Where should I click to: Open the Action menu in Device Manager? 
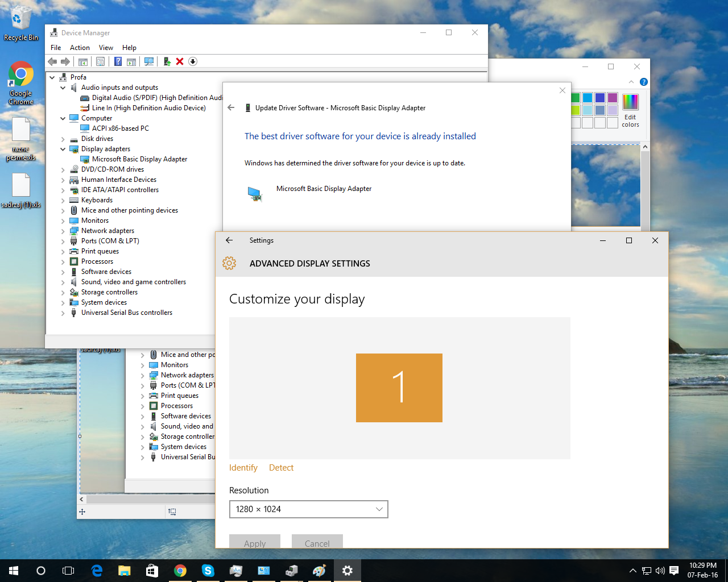pyautogui.click(x=80, y=48)
